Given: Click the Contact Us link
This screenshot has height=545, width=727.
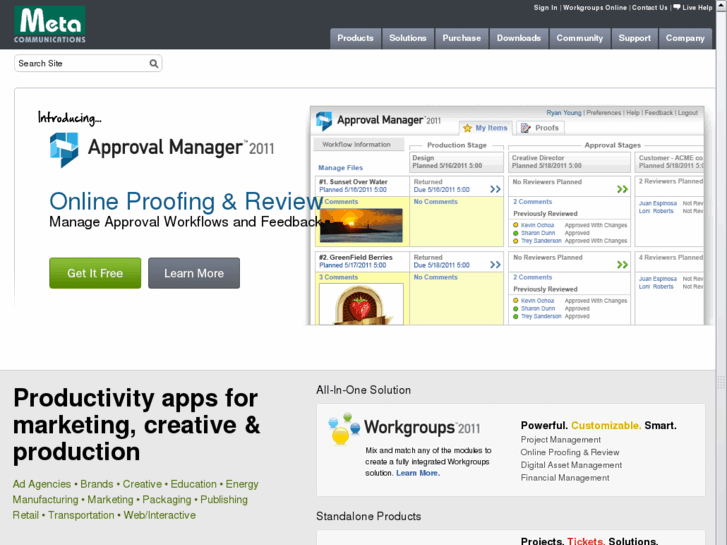Looking at the screenshot, I should 650,7.
